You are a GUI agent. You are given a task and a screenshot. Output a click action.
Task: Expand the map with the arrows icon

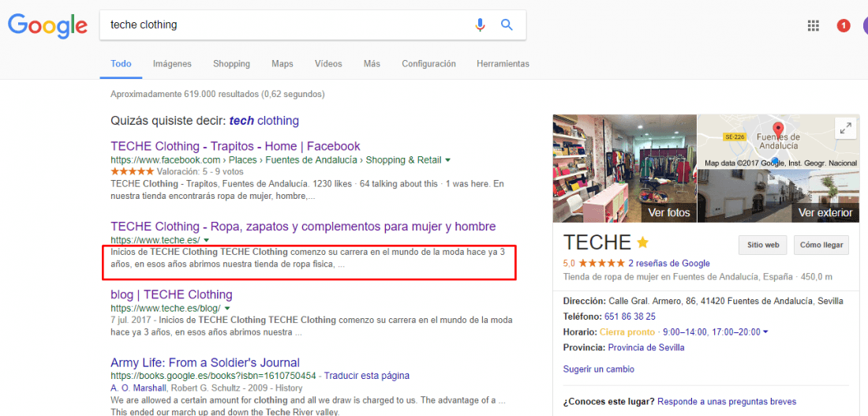tap(845, 129)
